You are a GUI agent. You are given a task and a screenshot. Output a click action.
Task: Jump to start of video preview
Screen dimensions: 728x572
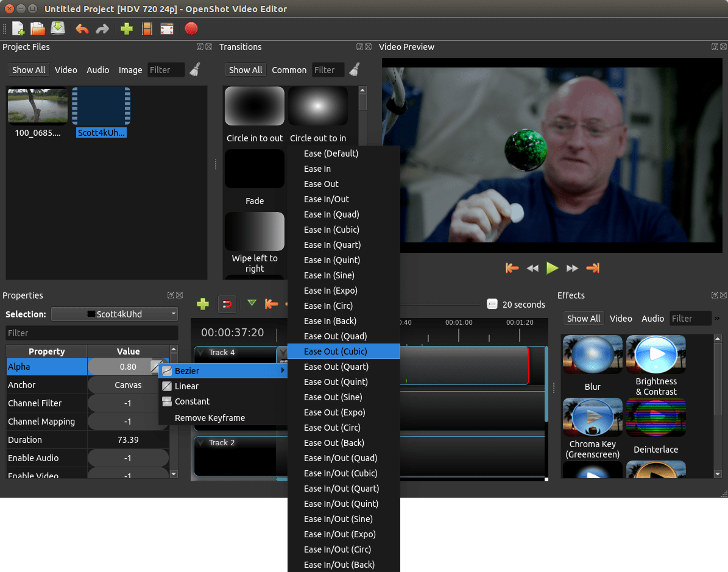(x=512, y=268)
